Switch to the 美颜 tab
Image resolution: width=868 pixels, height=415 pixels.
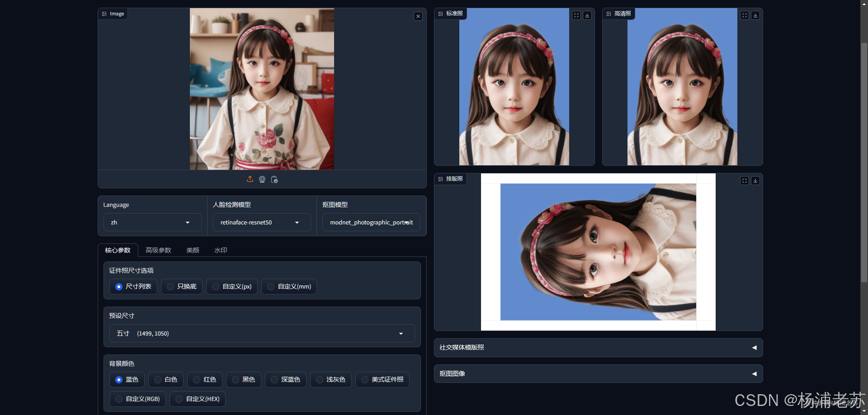(193, 250)
